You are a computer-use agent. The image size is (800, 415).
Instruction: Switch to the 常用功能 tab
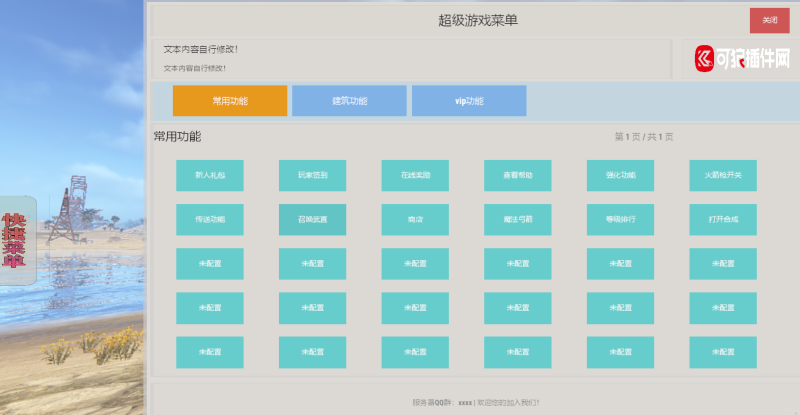coord(230,101)
